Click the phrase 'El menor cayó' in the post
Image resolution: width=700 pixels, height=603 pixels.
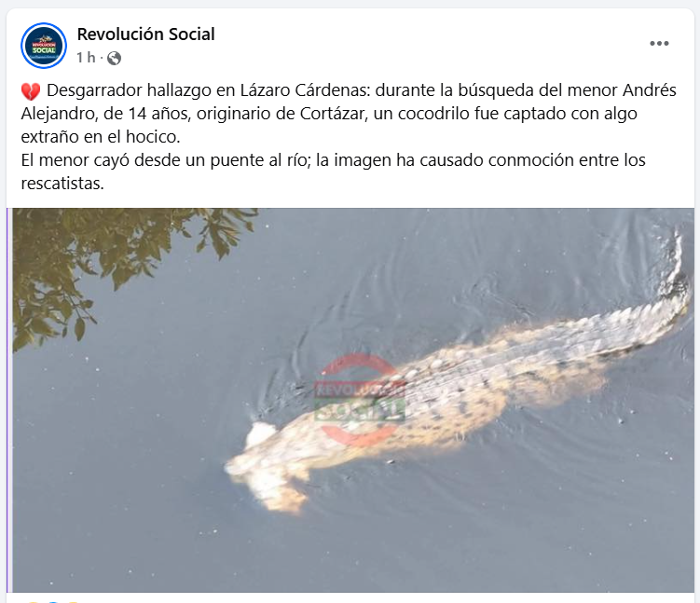(75, 160)
